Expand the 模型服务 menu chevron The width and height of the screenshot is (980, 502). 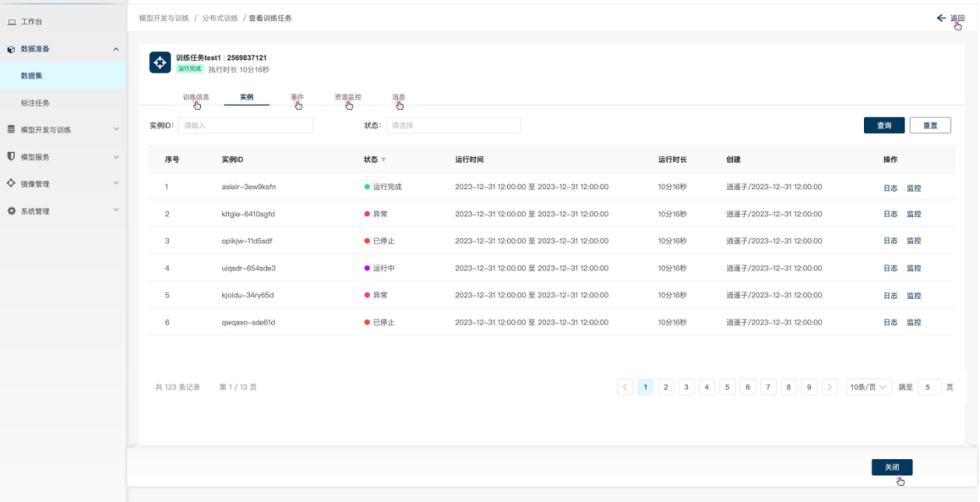click(116, 156)
